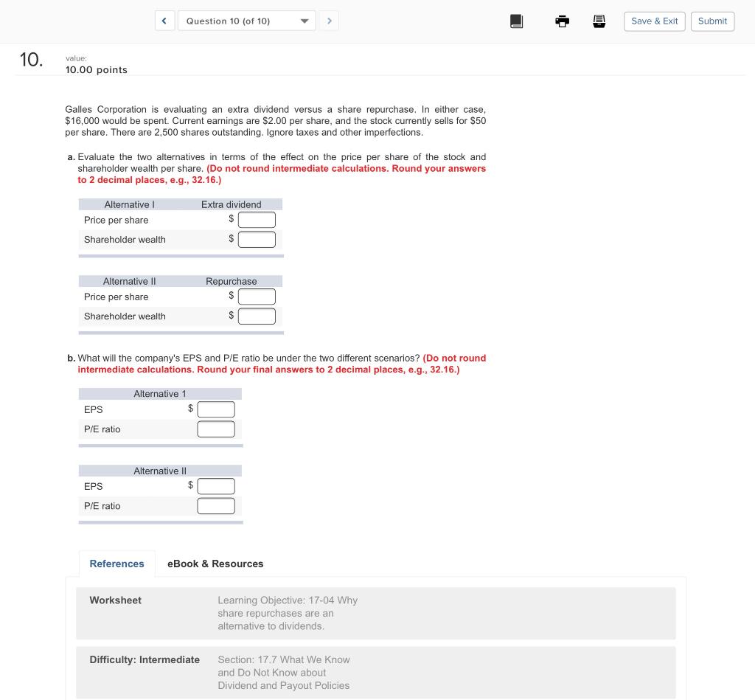Advance to the next question with the right chevron
This screenshot has height=700, width=755.
click(329, 21)
